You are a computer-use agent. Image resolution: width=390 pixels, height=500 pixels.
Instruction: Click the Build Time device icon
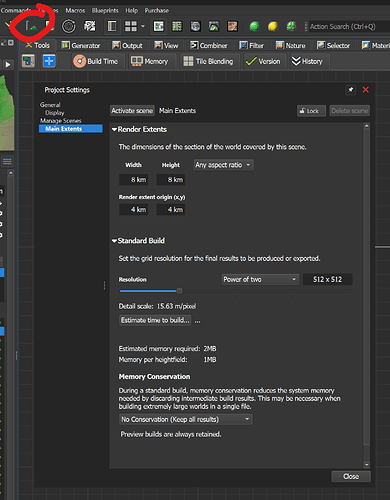click(80, 61)
